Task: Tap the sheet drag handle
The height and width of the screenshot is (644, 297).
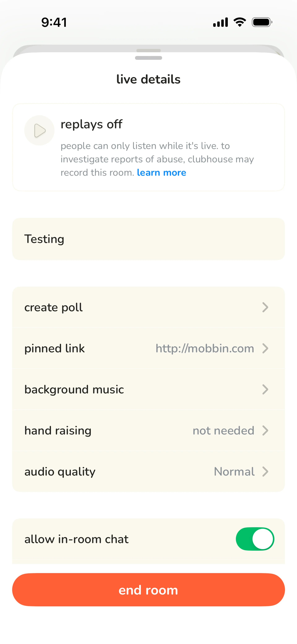Action: [148, 58]
